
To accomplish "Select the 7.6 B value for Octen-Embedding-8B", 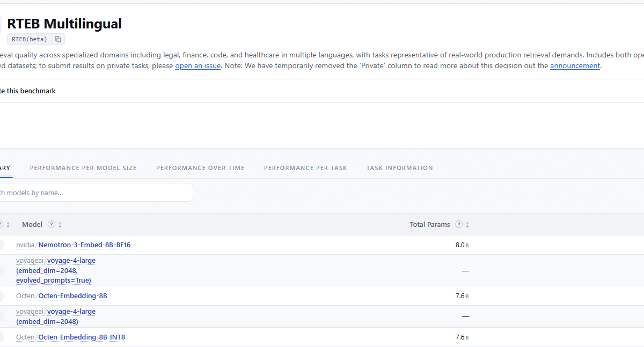I will click(x=462, y=296).
